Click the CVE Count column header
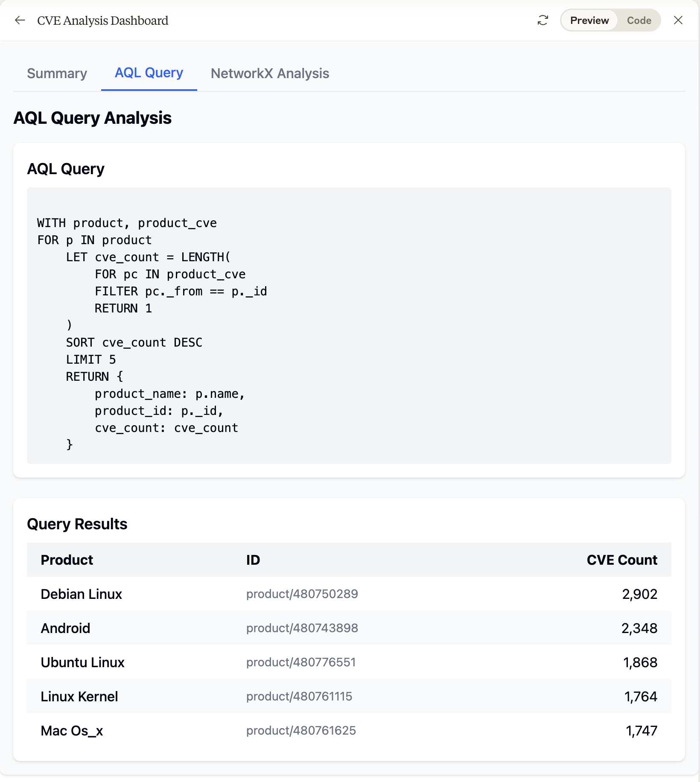The image size is (700, 782). (x=622, y=560)
